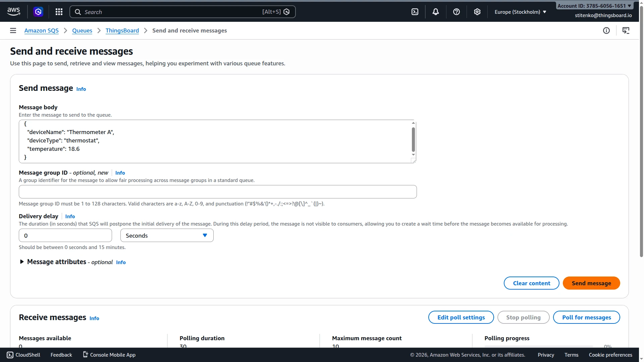Open the info panel circle icon

coord(606,31)
